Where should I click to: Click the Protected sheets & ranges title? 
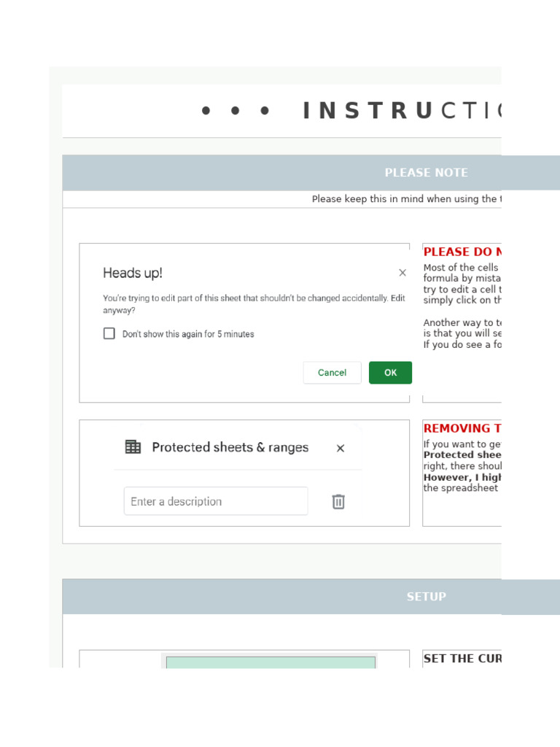[x=230, y=447]
